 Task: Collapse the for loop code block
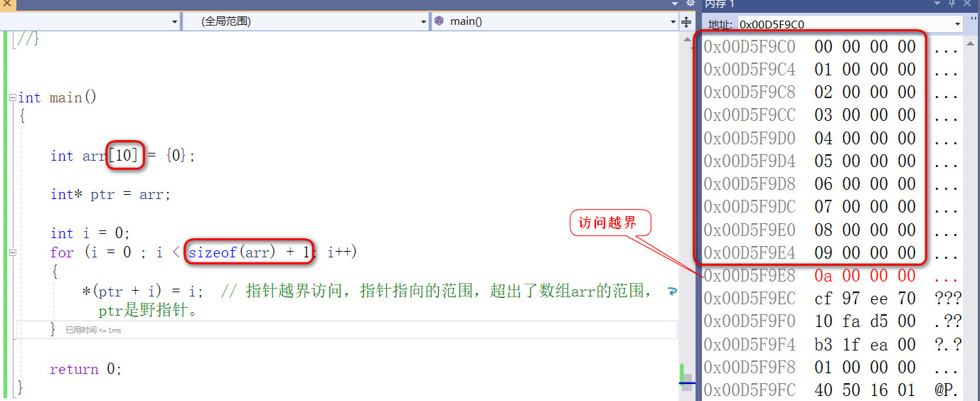pyautogui.click(x=12, y=252)
